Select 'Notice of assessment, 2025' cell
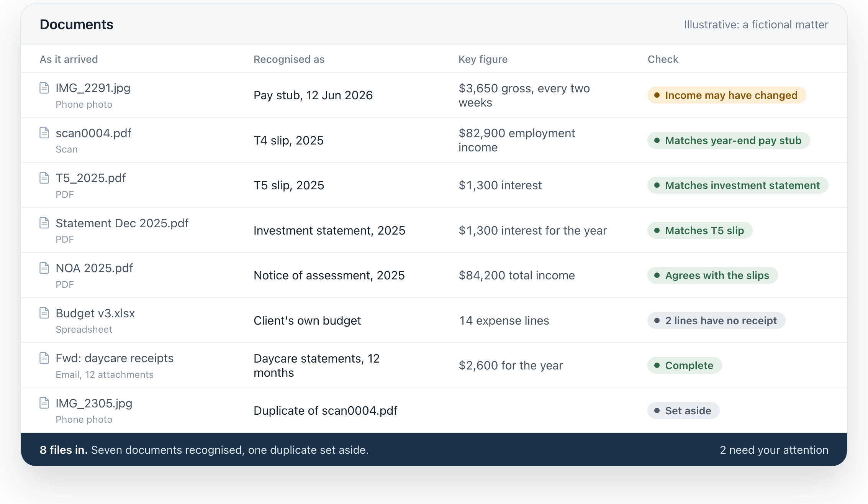 [329, 275]
